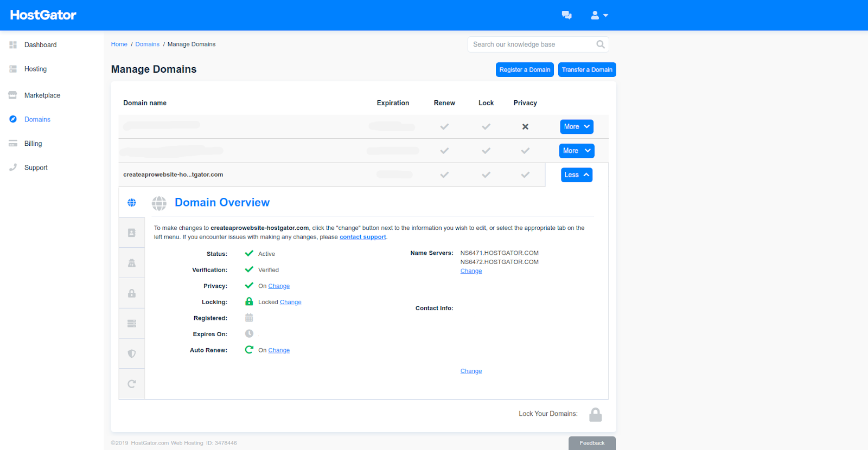The width and height of the screenshot is (868, 450).
Task: Click Privacy checkmark in createaprowebsite row
Action: pos(525,175)
